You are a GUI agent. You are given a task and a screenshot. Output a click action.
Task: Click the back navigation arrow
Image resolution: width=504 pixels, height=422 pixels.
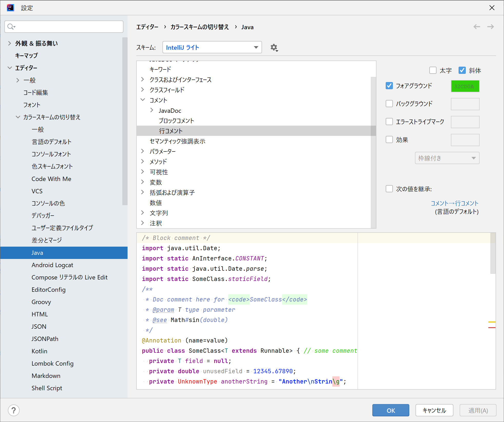(x=477, y=27)
